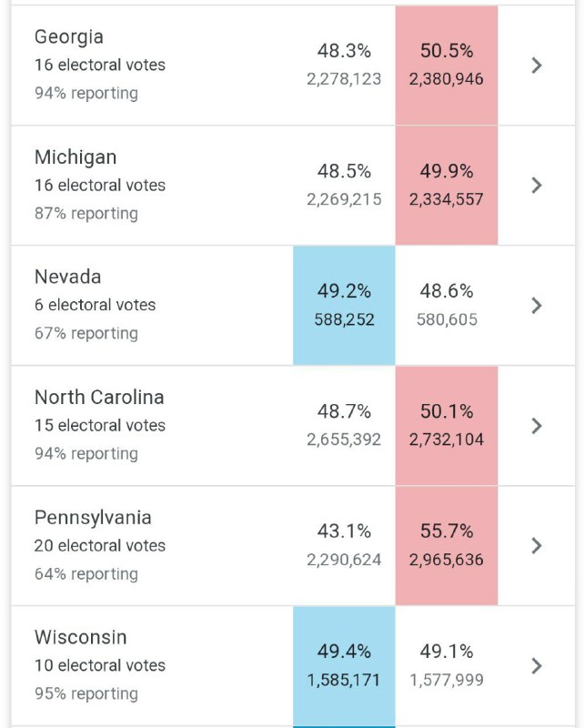Click Pennsylvania 64% reporting text
The height and width of the screenshot is (728, 585).
click(x=86, y=574)
